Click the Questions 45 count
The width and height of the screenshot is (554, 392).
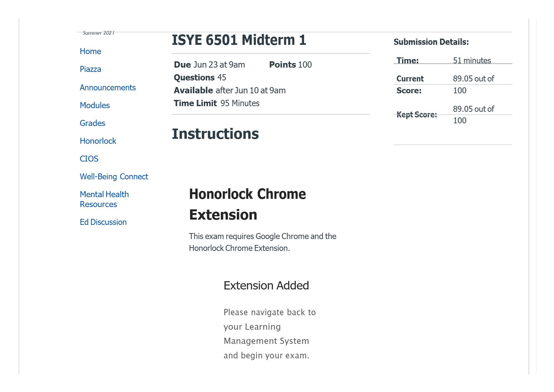200,77
